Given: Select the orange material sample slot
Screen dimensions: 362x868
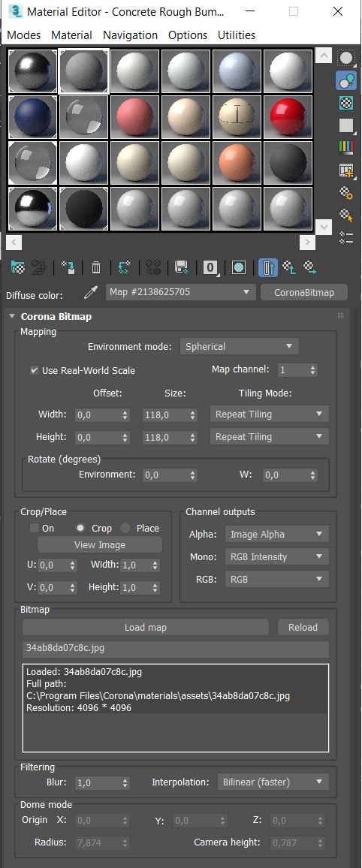Looking at the screenshot, I should pyautogui.click(x=237, y=163).
